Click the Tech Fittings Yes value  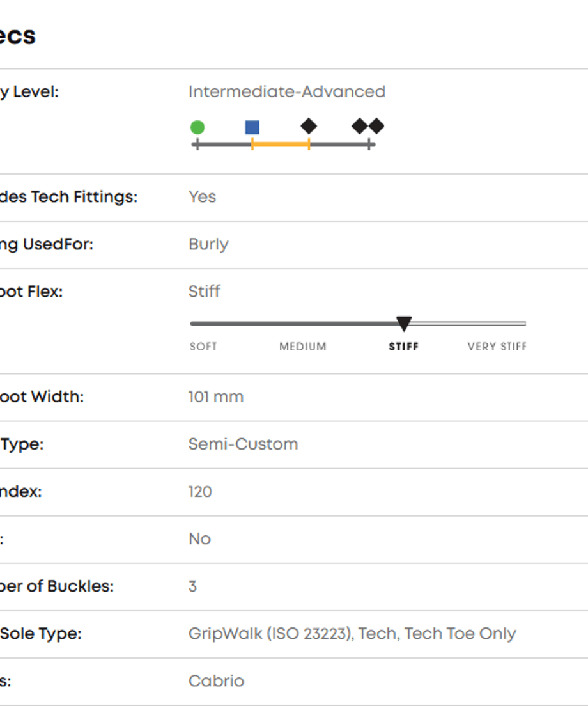point(203,197)
